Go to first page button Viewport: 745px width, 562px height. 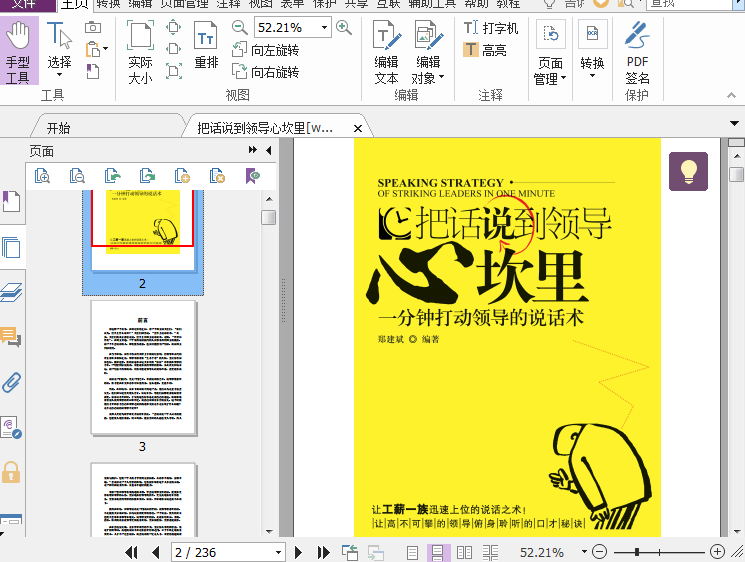(131, 552)
